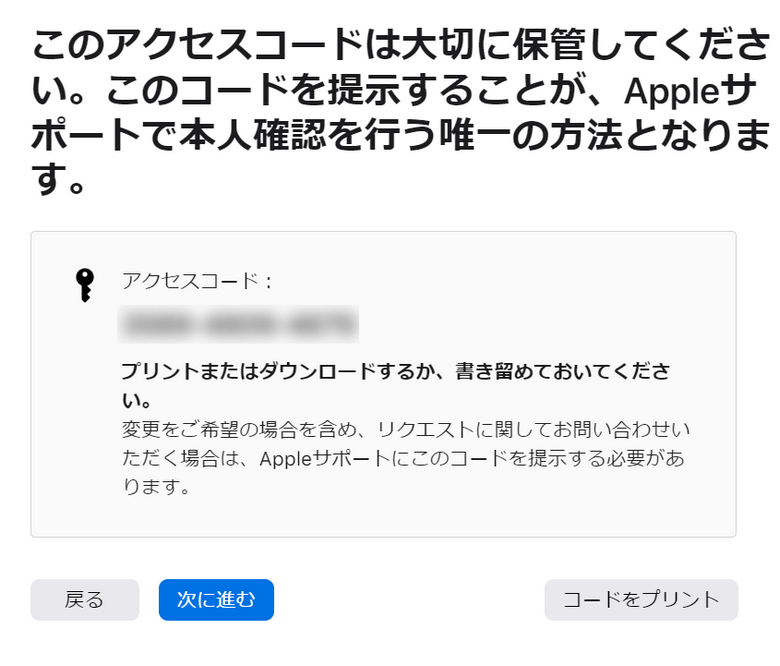Click 本人確認 in the page heading
The image size is (780, 666).
pos(262,137)
